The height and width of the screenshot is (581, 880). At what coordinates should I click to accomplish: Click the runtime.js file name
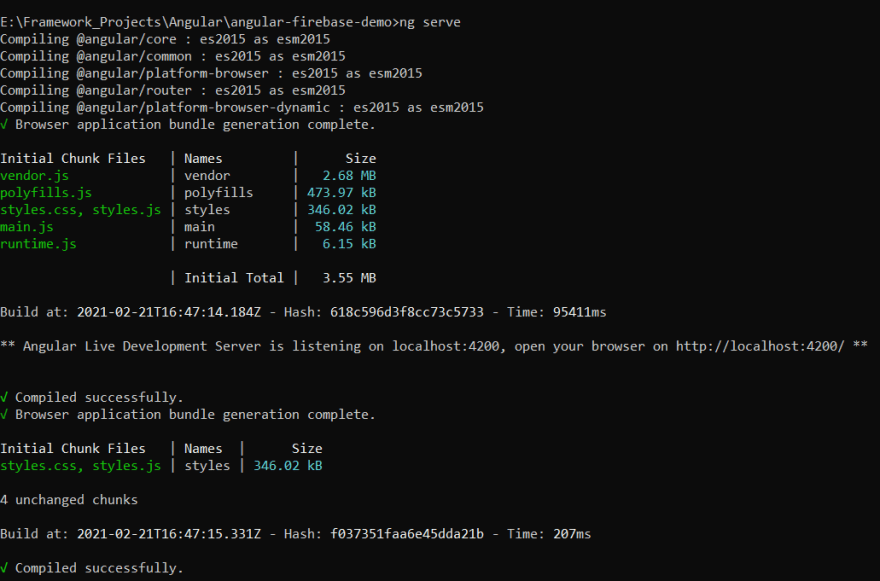coord(38,244)
